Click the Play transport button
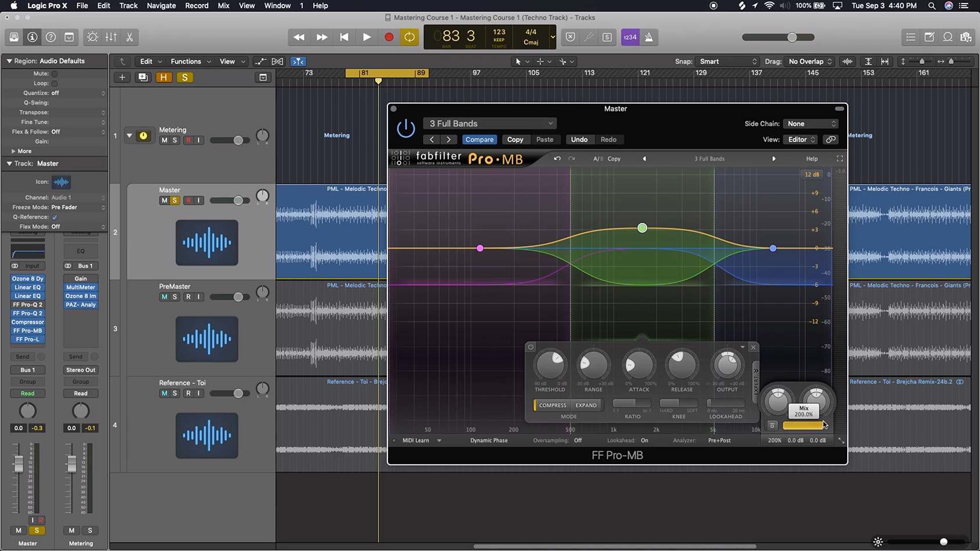980x551 pixels. (366, 37)
